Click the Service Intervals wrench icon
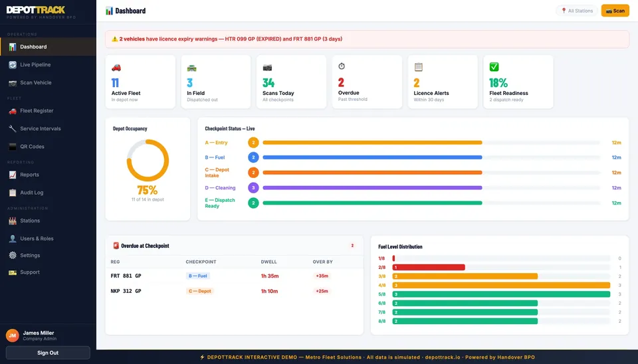Viewport: 638px width, 364px height. tap(13, 128)
